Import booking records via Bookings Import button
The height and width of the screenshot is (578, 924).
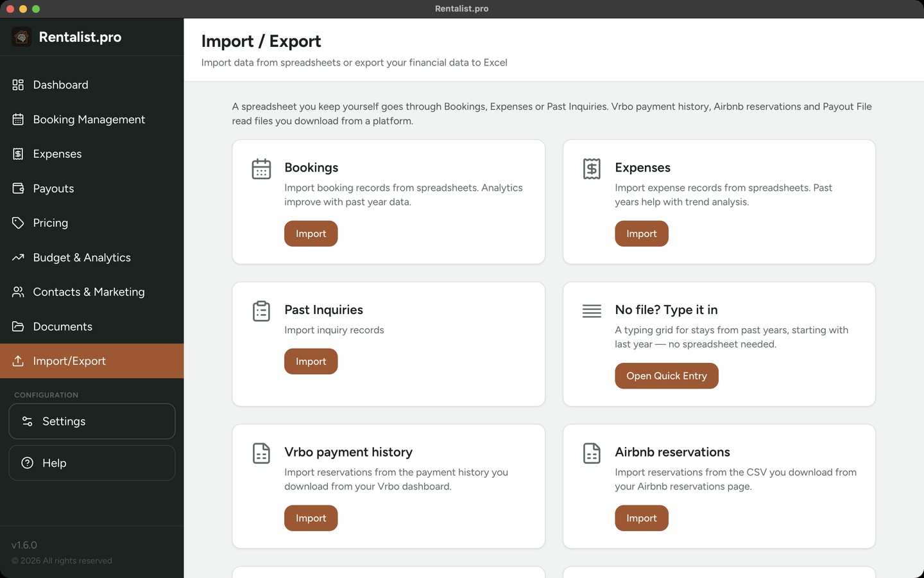311,234
